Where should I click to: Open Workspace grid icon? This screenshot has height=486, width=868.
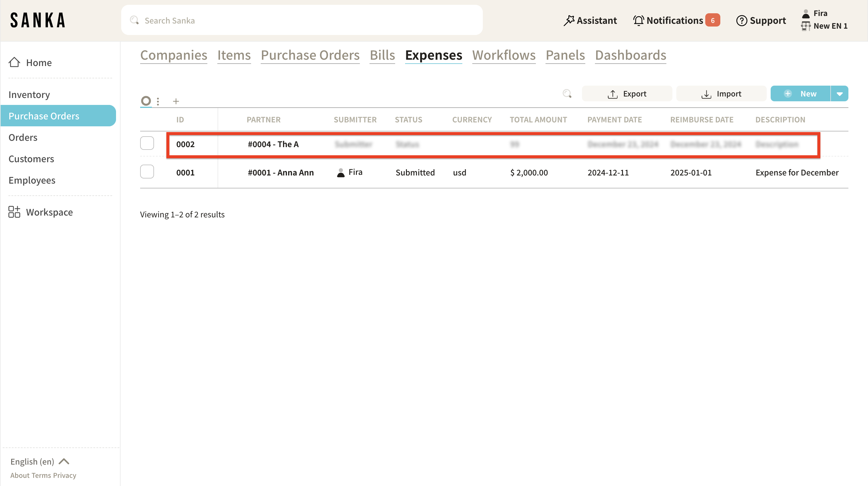[x=14, y=212]
